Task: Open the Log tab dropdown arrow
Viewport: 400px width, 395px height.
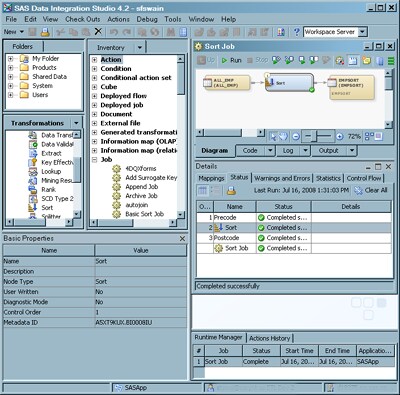Action: (x=305, y=151)
